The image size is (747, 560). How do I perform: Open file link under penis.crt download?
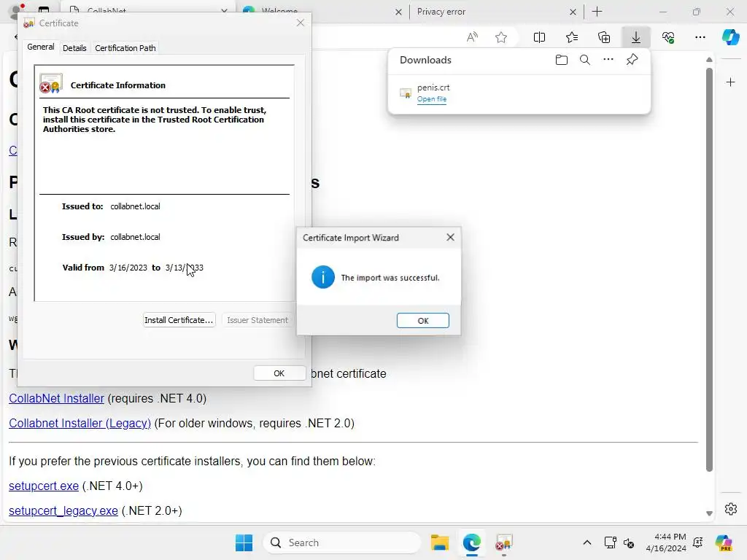tap(432, 99)
